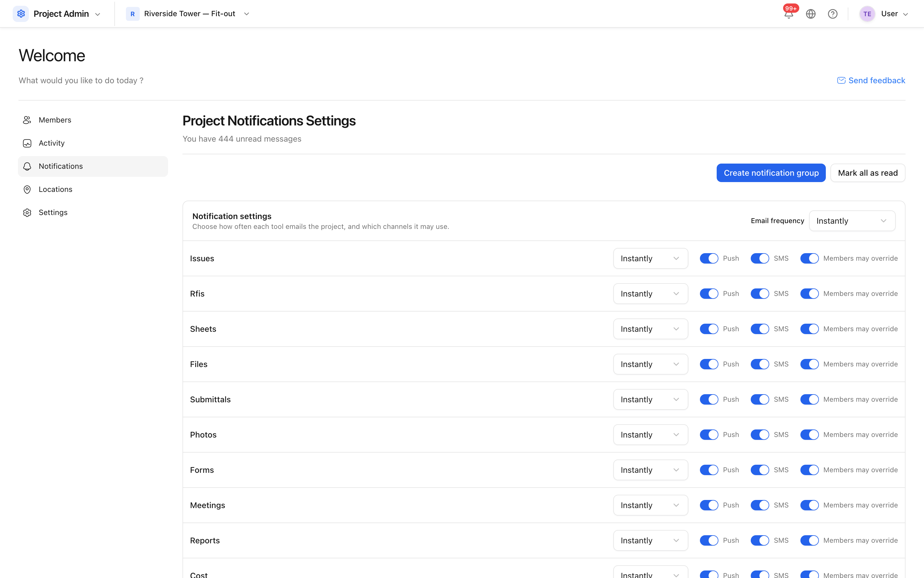Viewport: 924px width, 578px height.
Task: Open the language globe icon
Action: click(811, 14)
